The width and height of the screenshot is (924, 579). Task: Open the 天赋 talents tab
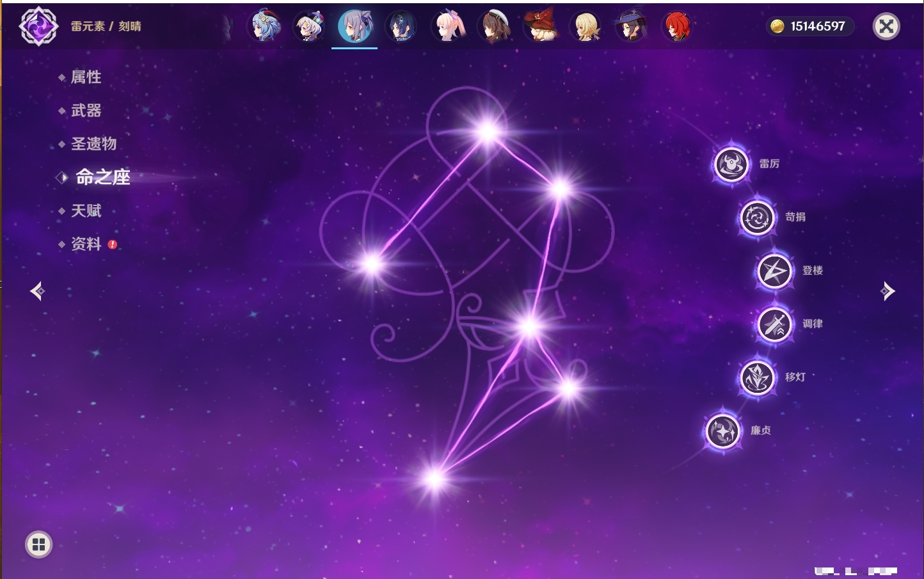click(x=86, y=210)
